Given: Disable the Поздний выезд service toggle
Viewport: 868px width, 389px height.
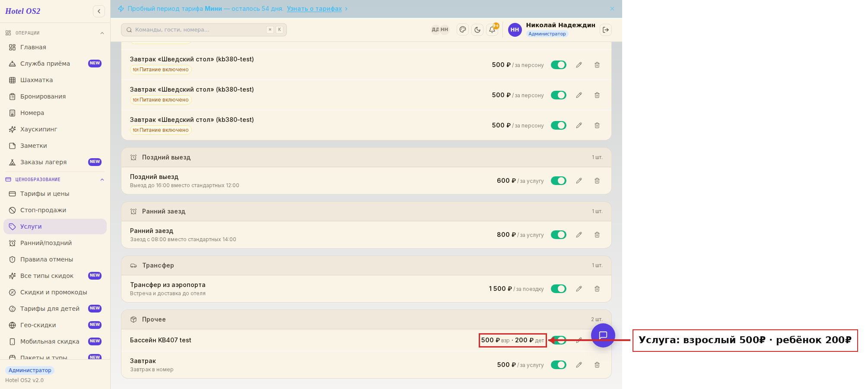Looking at the screenshot, I should click(559, 181).
